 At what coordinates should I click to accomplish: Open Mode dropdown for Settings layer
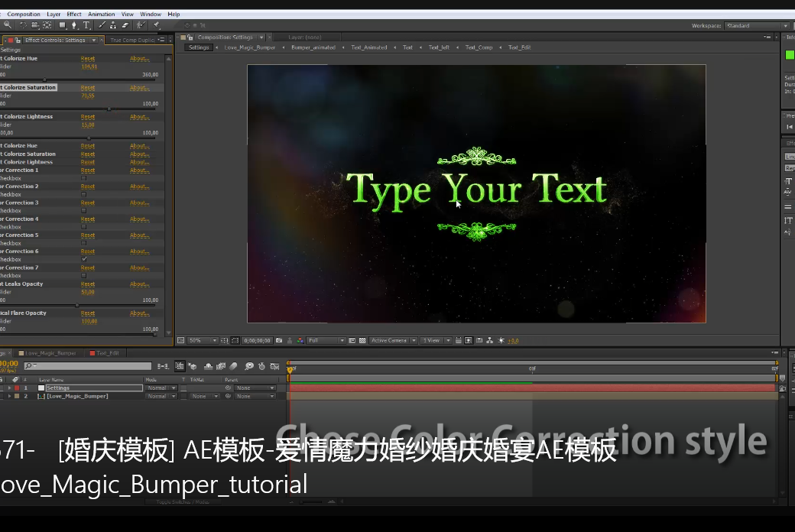tap(161, 388)
